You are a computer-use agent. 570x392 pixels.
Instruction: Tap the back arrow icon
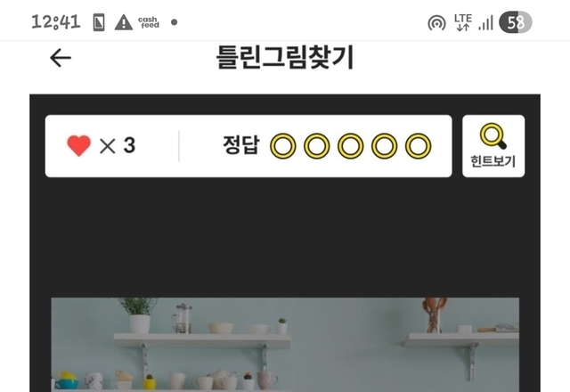61,58
